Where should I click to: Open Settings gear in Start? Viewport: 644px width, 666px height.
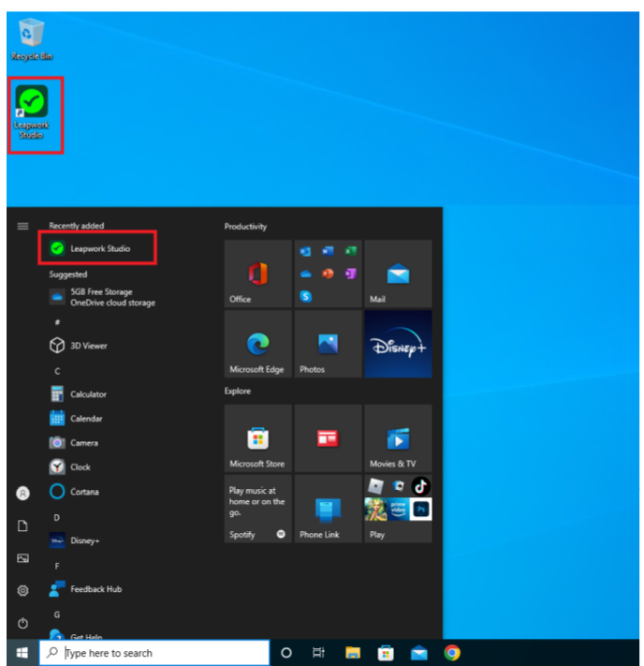(x=22, y=590)
